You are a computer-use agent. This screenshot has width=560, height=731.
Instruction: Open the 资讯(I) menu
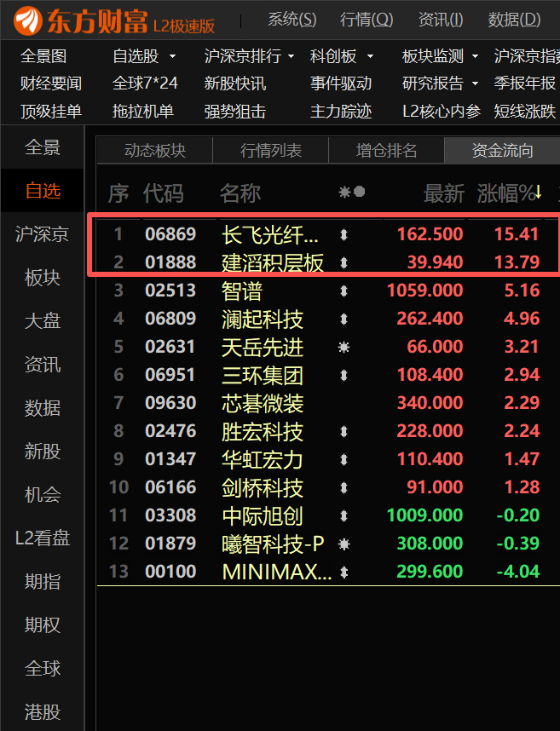(x=441, y=20)
